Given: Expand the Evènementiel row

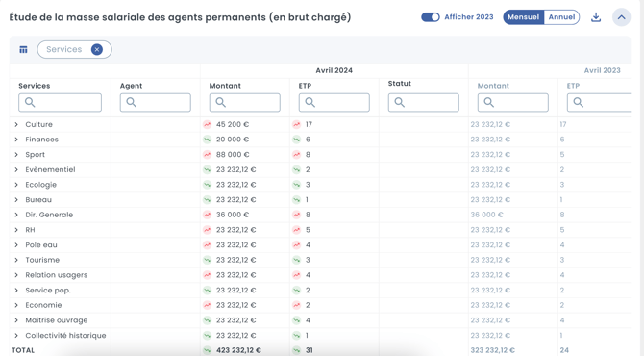Looking at the screenshot, I should pyautogui.click(x=16, y=169).
